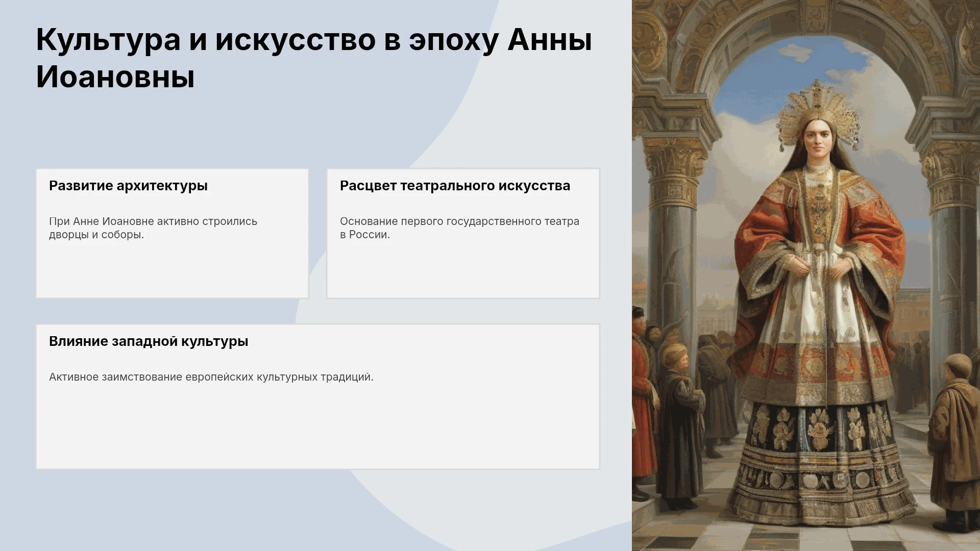Click the slide title about Анны Иоановны
Screen dimensions: 980x551
[x=314, y=58]
